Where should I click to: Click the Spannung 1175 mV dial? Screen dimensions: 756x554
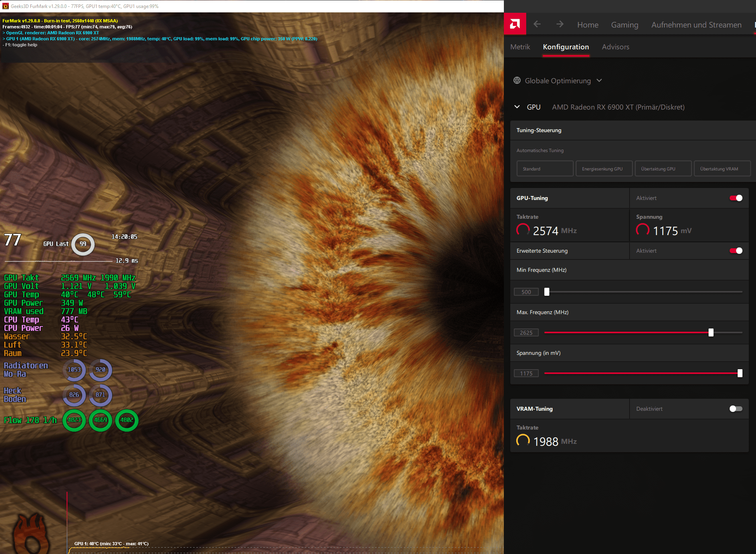coord(643,230)
